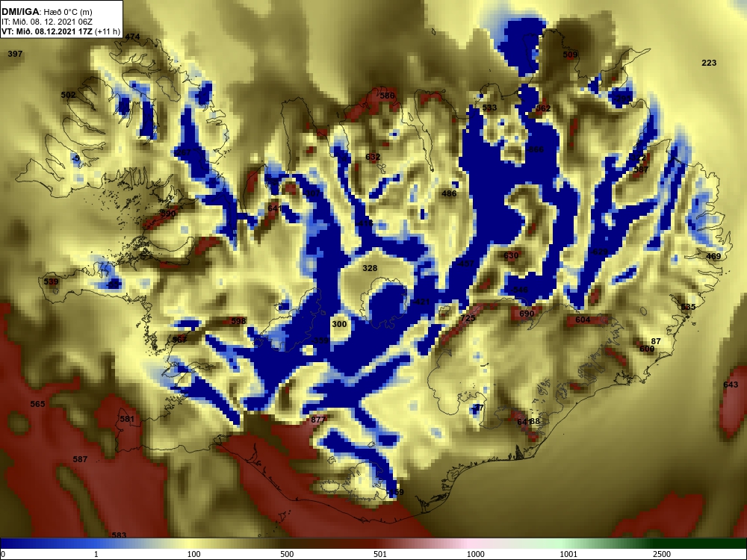
Task: Click the '877' map value label
Action: (x=318, y=420)
